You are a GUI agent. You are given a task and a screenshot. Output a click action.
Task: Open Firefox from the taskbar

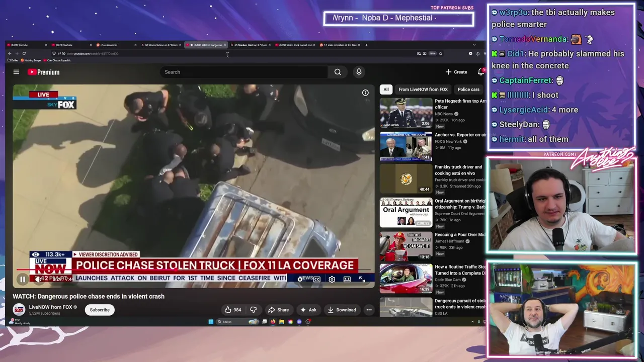[x=273, y=322]
